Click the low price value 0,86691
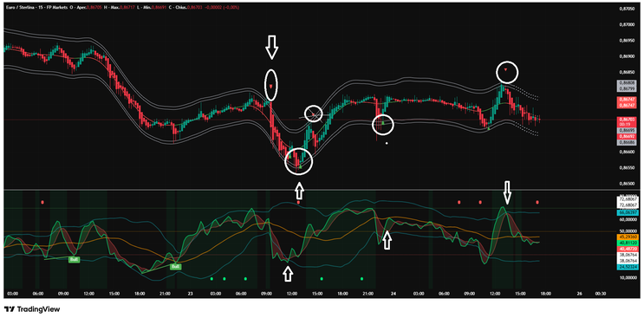 pos(159,8)
